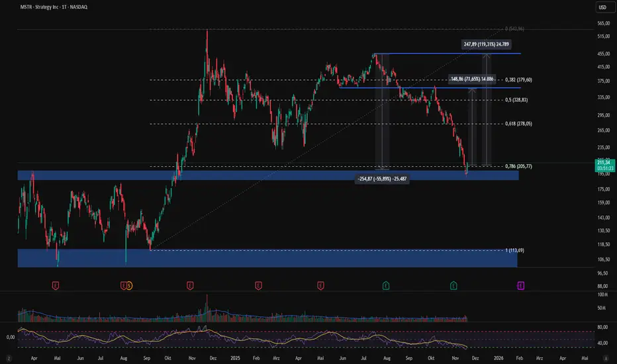Click the 455,00 price axis label
This screenshot has width=617, height=364.
(603, 54)
